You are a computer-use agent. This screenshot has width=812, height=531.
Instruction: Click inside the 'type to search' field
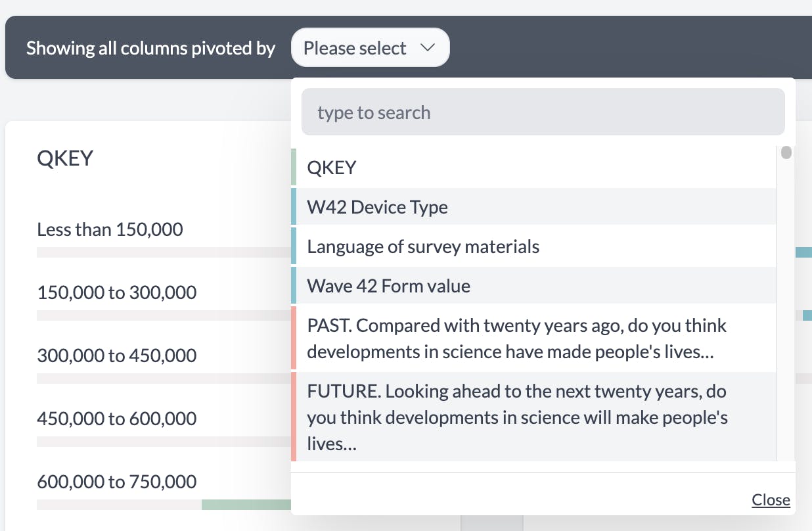pos(543,112)
